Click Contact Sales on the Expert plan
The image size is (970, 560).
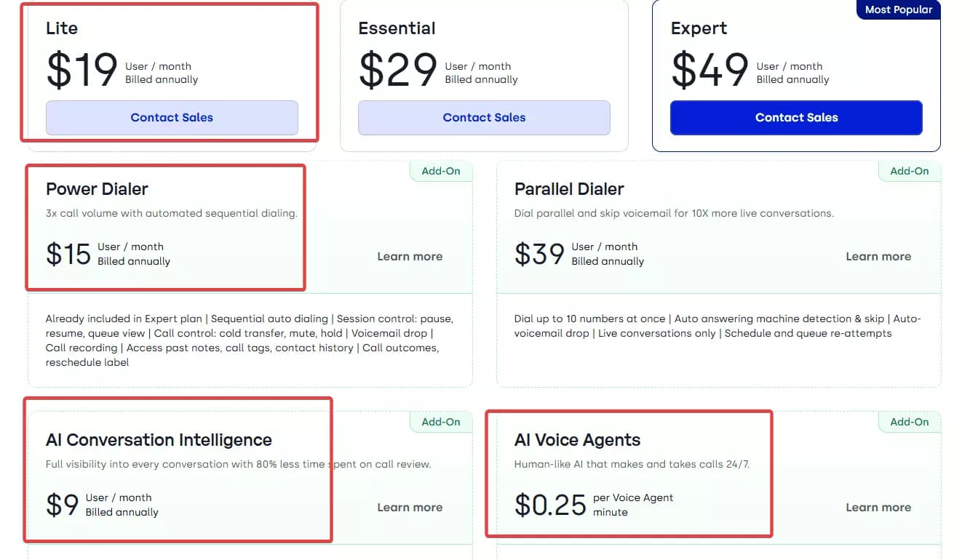(796, 117)
